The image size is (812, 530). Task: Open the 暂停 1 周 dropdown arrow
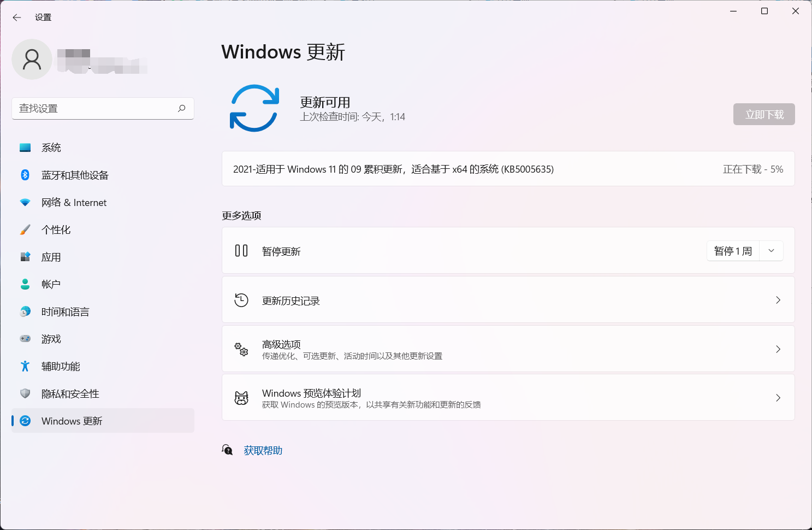(x=772, y=251)
